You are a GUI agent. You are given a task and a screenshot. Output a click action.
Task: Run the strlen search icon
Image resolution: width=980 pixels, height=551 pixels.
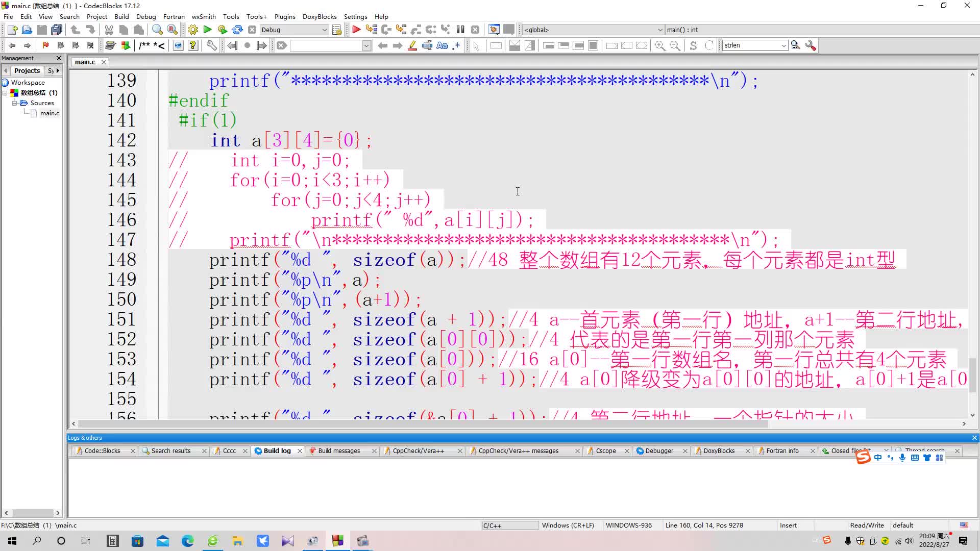(795, 45)
